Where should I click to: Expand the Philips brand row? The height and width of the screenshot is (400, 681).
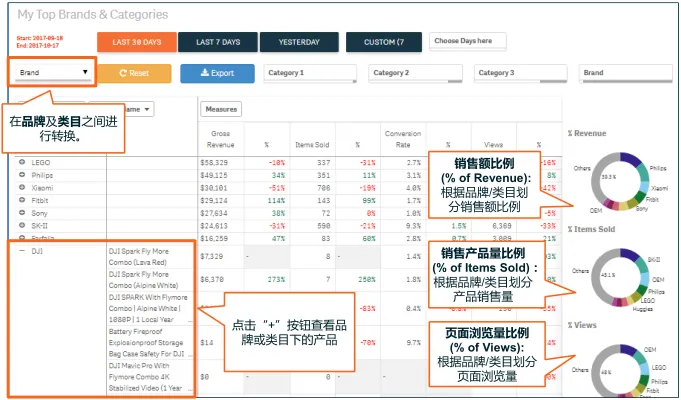[x=22, y=175]
